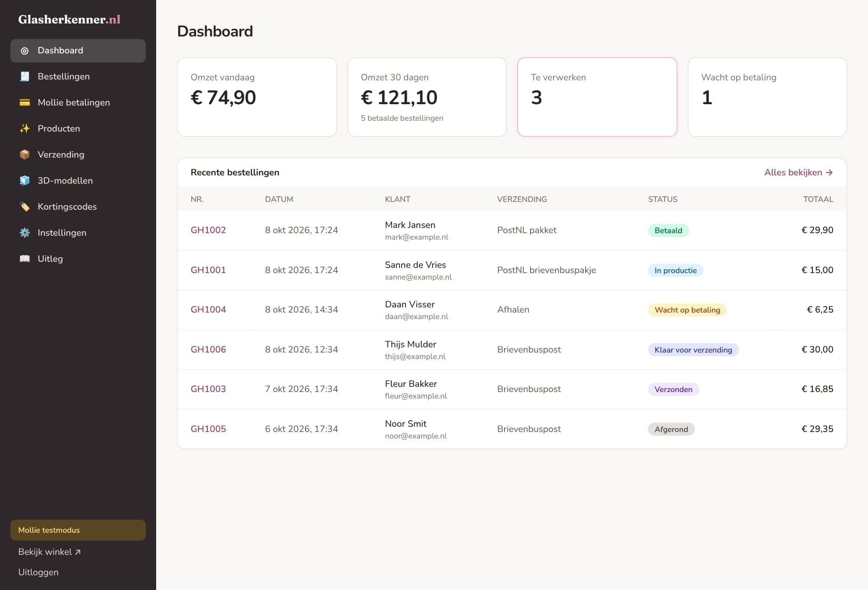Click the email thijs@example.nl

coord(415,356)
